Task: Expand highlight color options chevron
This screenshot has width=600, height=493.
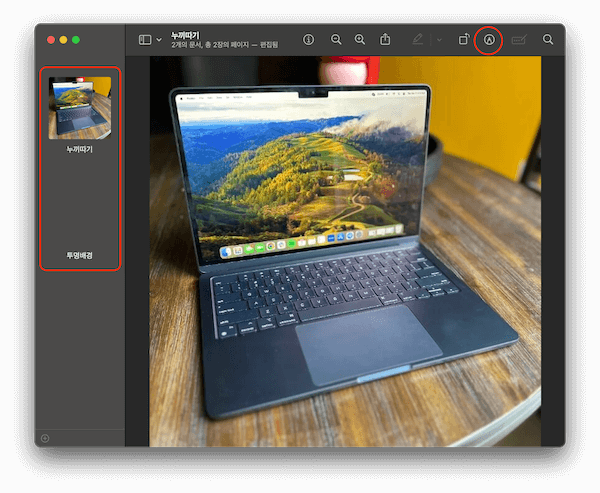Action: pyautogui.click(x=439, y=39)
